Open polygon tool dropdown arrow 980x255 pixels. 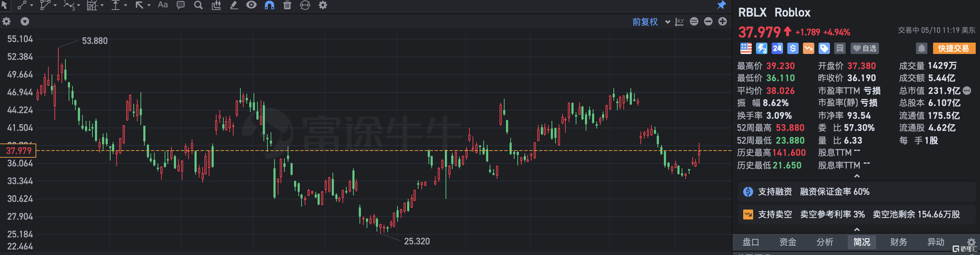click(x=55, y=5)
